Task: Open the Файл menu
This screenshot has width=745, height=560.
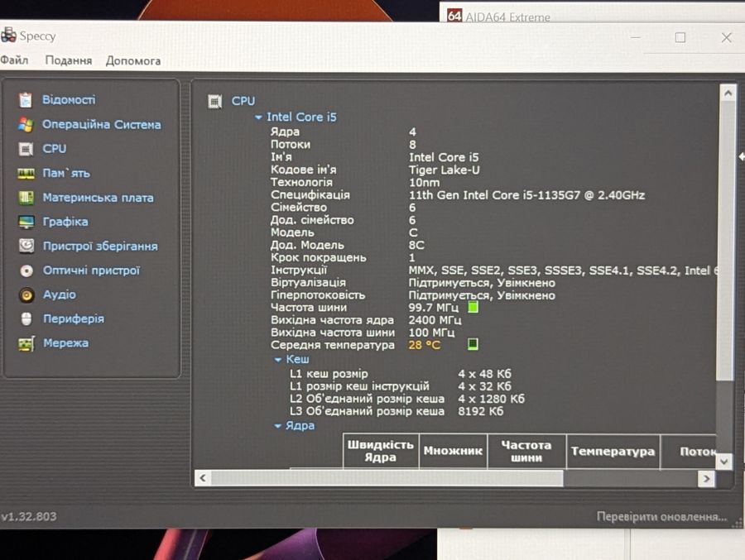Action: (14, 60)
